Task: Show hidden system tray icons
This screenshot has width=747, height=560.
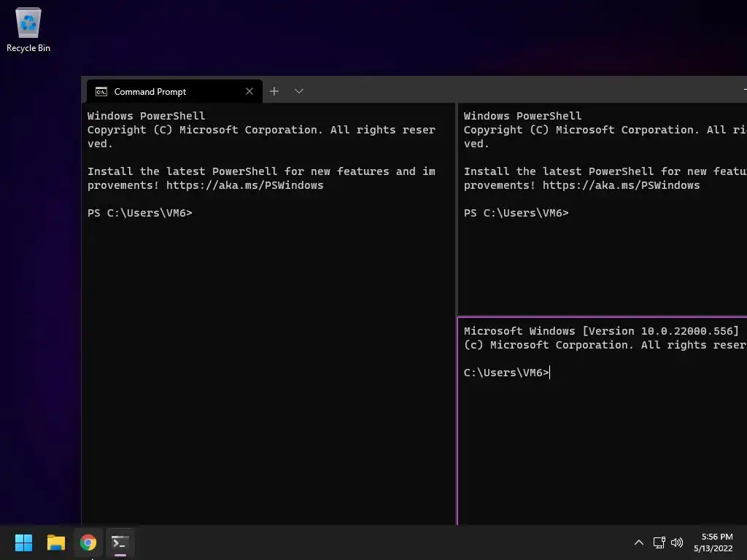Action: 639,542
